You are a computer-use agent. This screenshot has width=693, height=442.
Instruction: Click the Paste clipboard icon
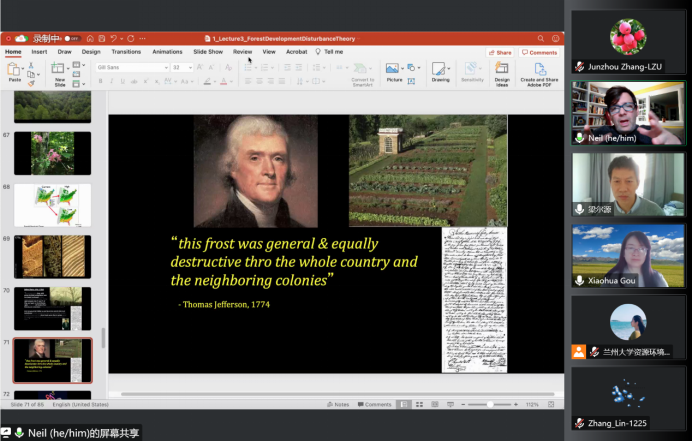(x=13, y=69)
